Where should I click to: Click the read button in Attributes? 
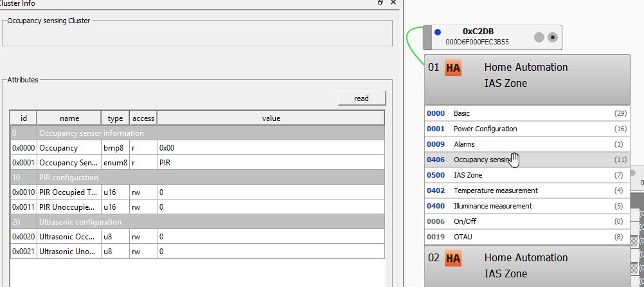pos(362,98)
